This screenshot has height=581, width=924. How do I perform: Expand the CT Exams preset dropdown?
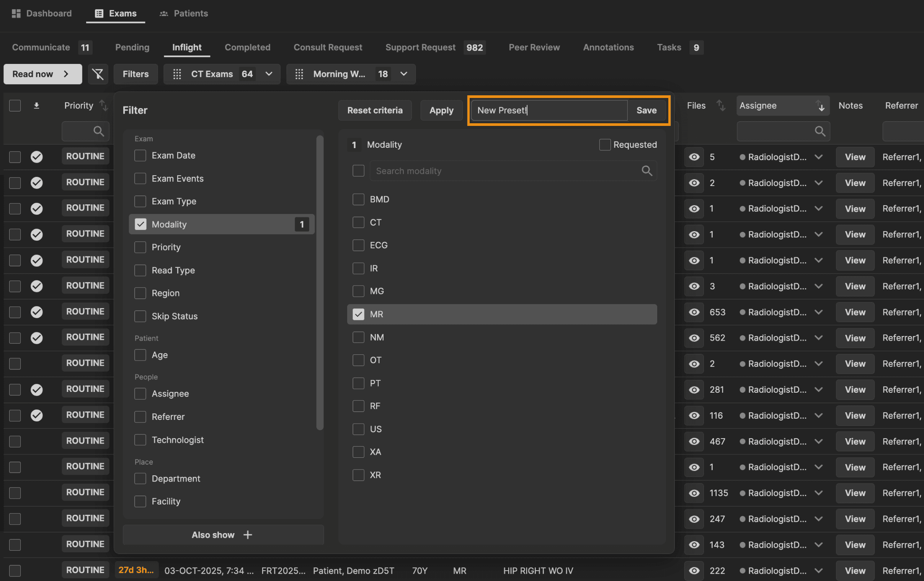pyautogui.click(x=269, y=74)
